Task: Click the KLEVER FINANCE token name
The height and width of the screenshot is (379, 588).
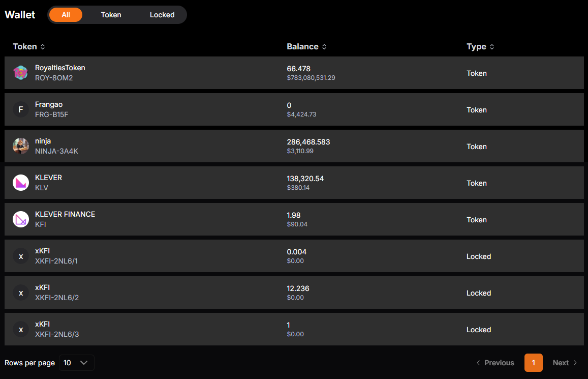Action: click(65, 214)
